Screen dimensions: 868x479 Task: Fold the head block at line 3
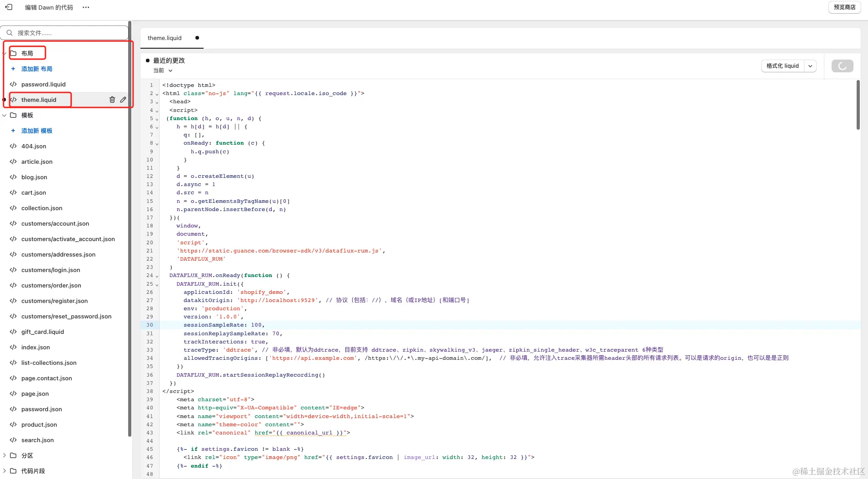pos(157,102)
